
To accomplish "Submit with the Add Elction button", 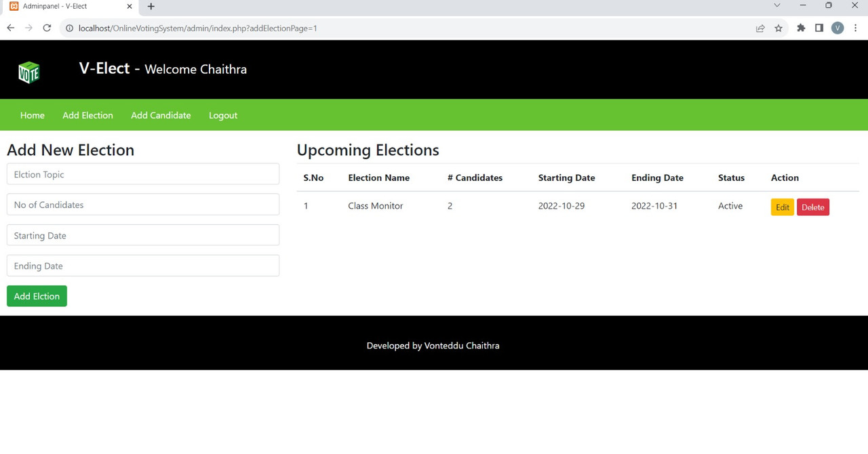I will [37, 296].
